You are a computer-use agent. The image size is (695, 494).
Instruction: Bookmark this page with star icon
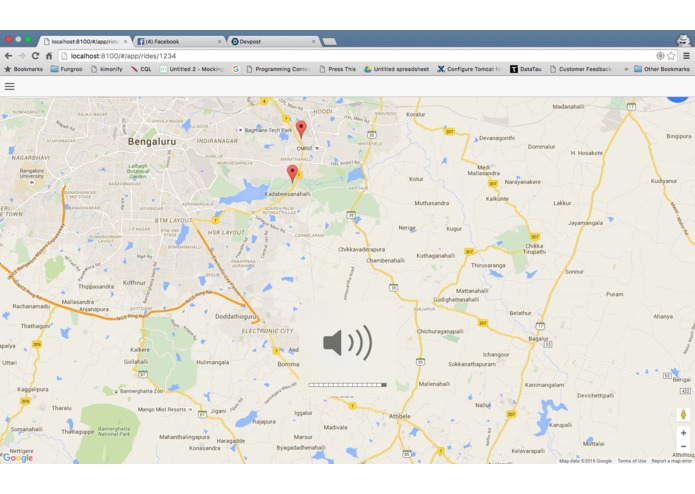pos(671,56)
